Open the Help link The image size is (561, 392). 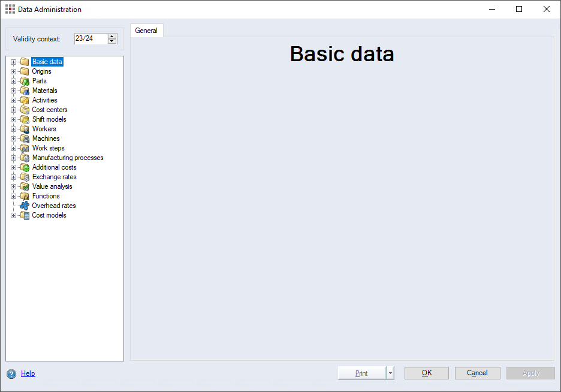(x=28, y=373)
